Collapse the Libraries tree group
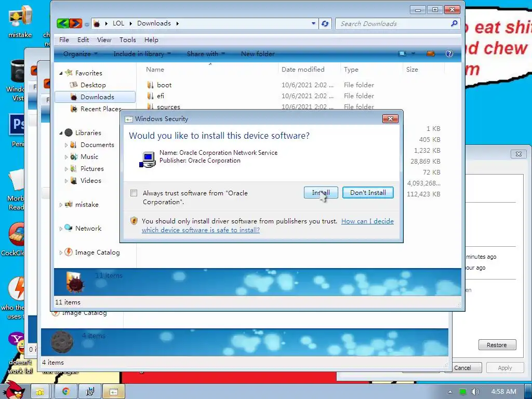Image resolution: width=532 pixels, height=399 pixels. pos(61,133)
